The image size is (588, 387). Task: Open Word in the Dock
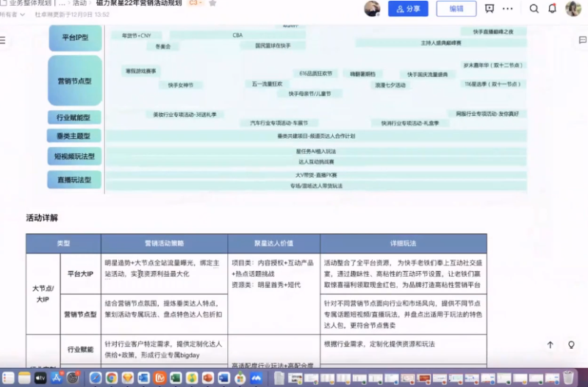(224, 378)
